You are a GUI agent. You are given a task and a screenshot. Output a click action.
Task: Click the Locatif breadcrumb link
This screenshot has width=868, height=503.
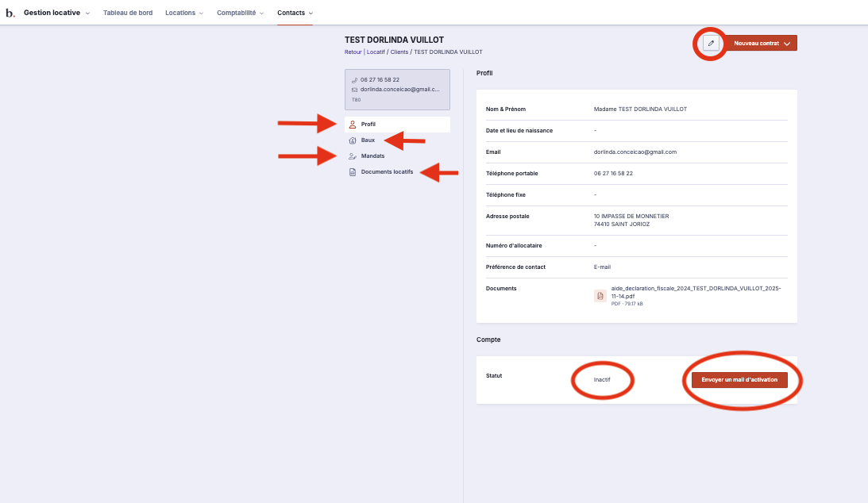click(x=376, y=52)
